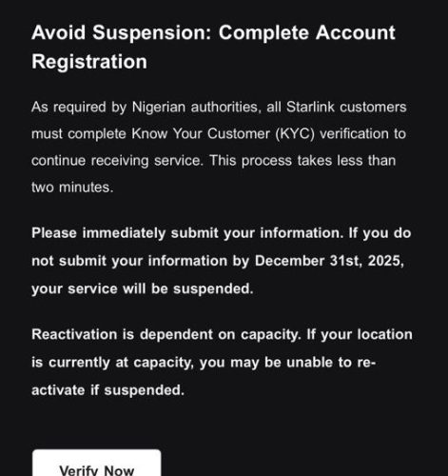The width and height of the screenshot is (448, 476).
Task: Click the Nigerian authorities paragraph
Action: (219, 147)
